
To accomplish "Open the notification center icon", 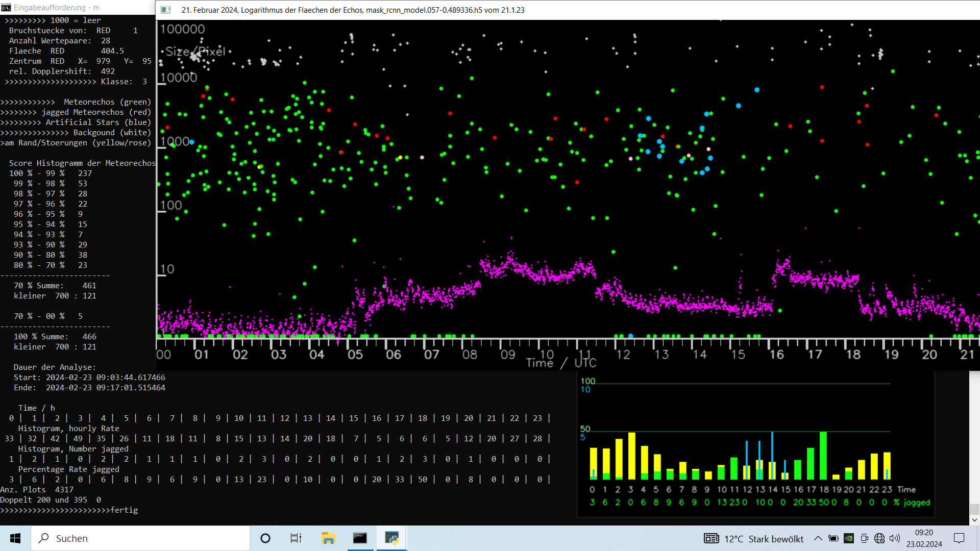I will pos(959,538).
